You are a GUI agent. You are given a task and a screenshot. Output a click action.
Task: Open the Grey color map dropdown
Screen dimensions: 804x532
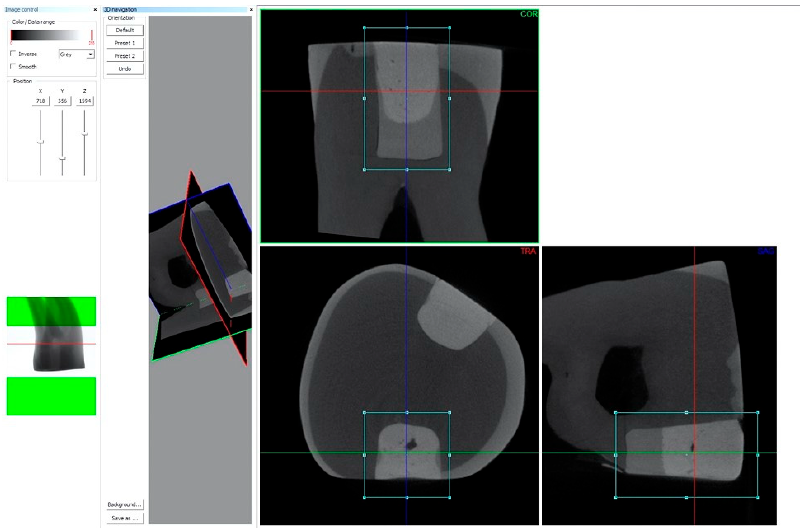tap(91, 54)
